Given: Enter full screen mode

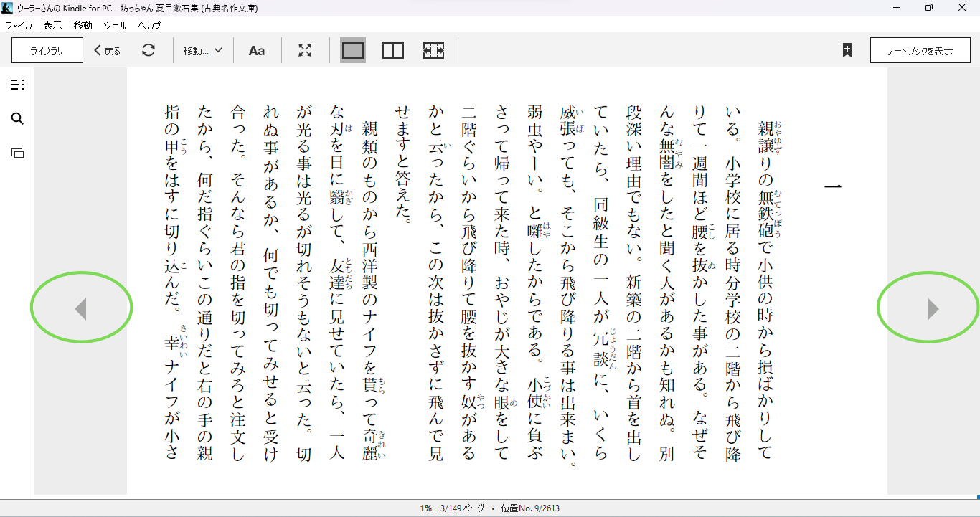Looking at the screenshot, I should pyautogui.click(x=305, y=50).
